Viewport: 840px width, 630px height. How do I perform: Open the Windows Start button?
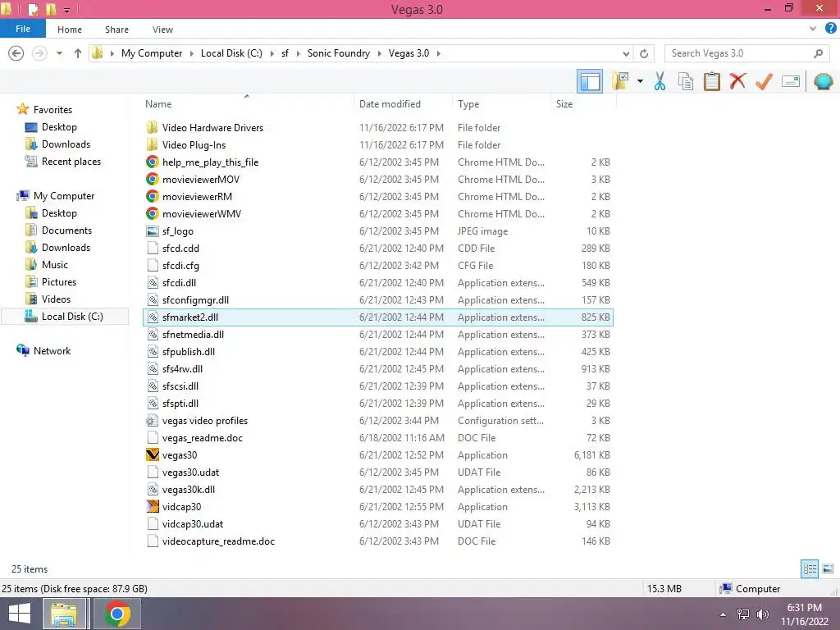click(20, 614)
